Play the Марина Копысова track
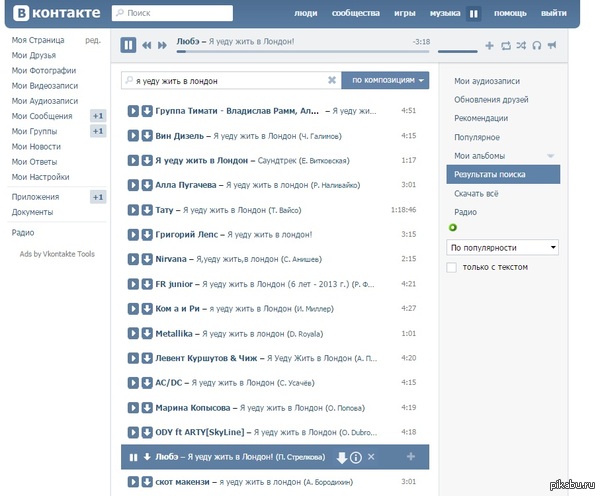 (x=133, y=408)
